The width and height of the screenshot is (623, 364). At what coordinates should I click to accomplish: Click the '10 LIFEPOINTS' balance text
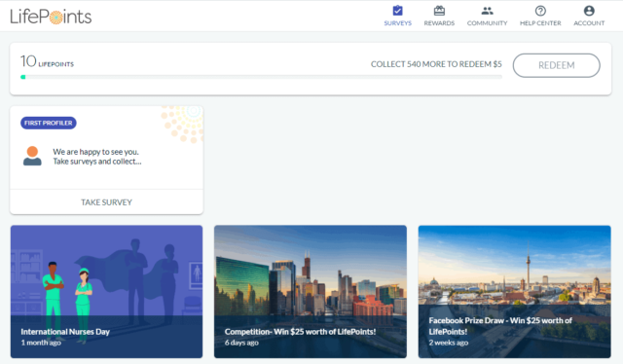coord(48,61)
